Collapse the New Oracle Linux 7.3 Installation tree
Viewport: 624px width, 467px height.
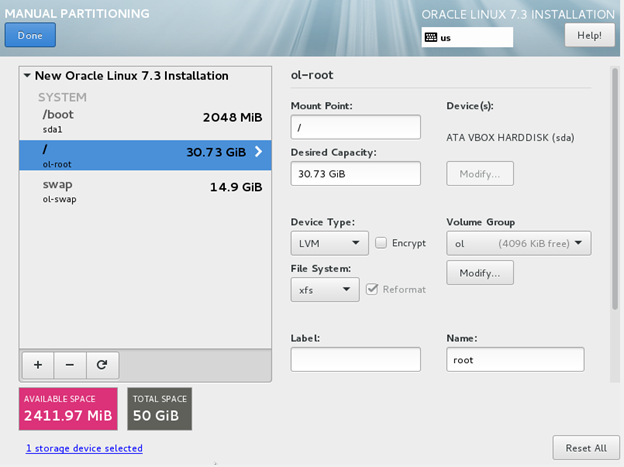tap(27, 75)
